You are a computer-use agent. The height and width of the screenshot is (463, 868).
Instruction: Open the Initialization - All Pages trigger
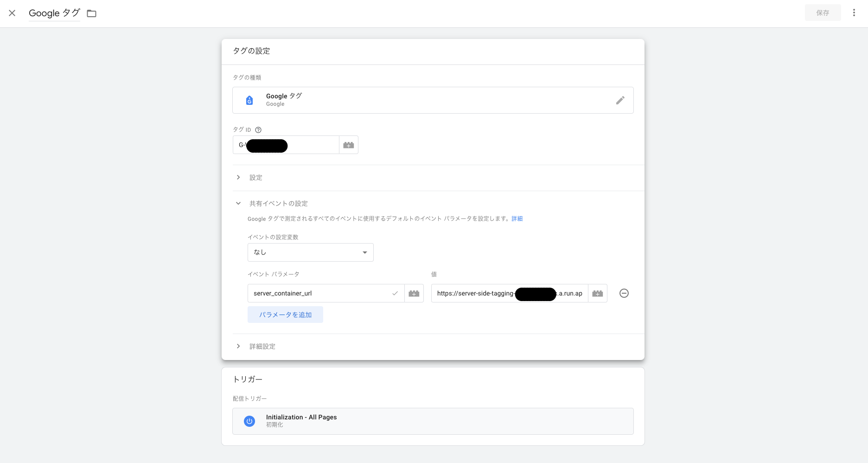click(x=433, y=421)
